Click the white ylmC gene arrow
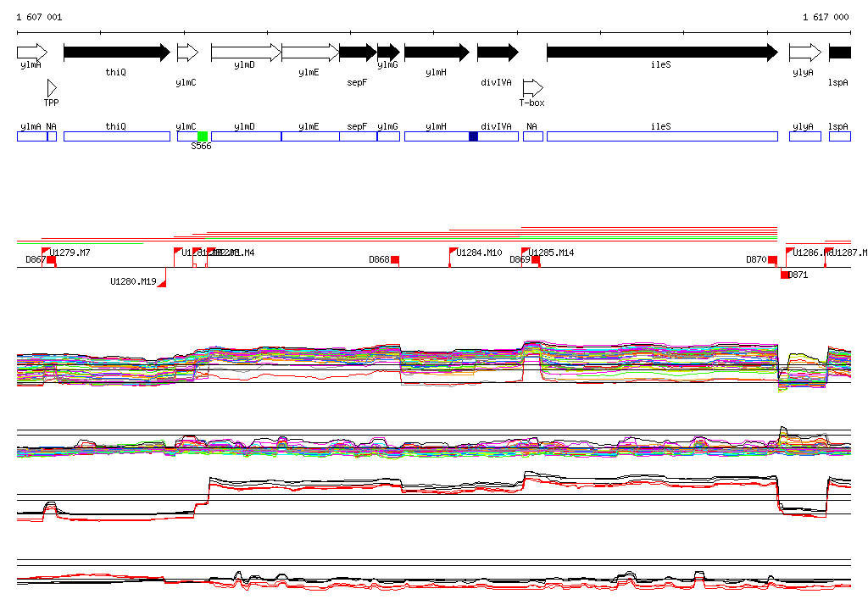The width and height of the screenshot is (868, 605). (x=187, y=53)
